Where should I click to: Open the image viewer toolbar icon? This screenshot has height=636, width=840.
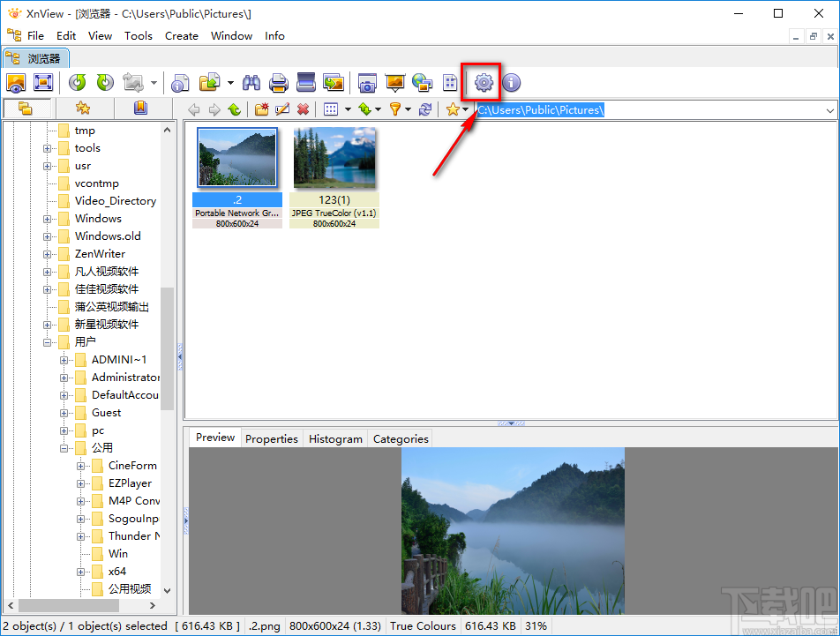click(16, 83)
